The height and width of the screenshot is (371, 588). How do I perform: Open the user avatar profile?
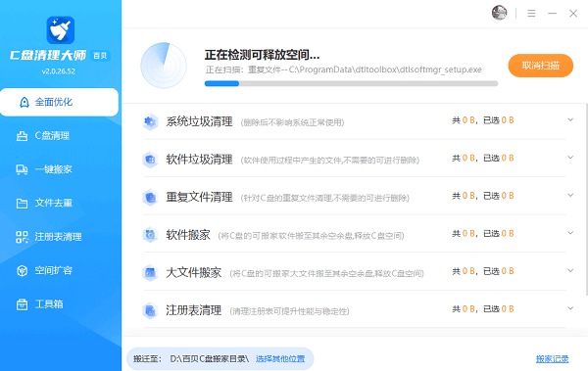(499, 13)
